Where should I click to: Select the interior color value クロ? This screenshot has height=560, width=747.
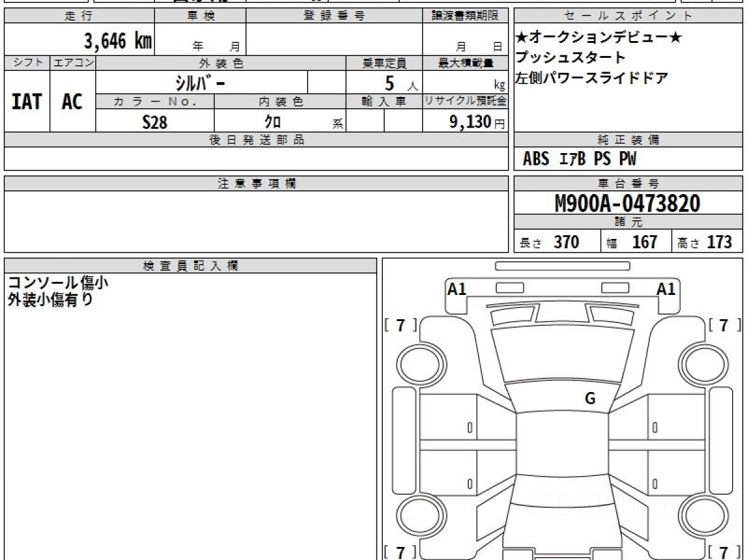pos(273,122)
